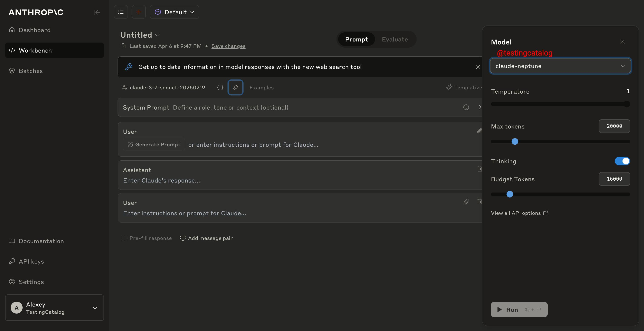Go to Batches in sidebar
This screenshot has height=331, width=644.
tap(31, 71)
